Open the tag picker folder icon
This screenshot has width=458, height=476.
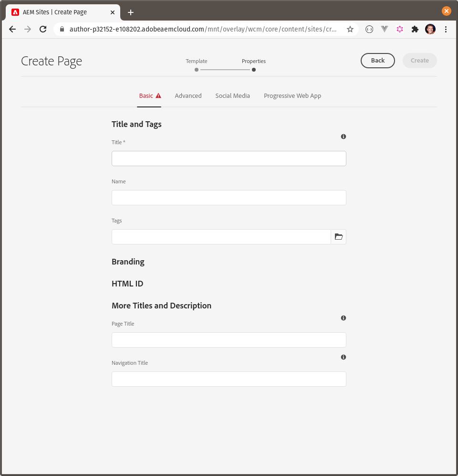[x=339, y=237]
